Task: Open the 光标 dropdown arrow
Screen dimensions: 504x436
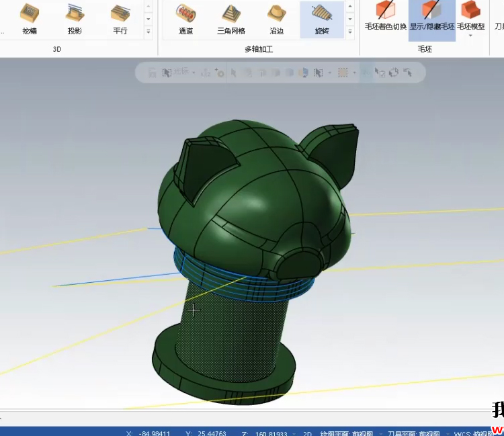Action: (x=194, y=73)
